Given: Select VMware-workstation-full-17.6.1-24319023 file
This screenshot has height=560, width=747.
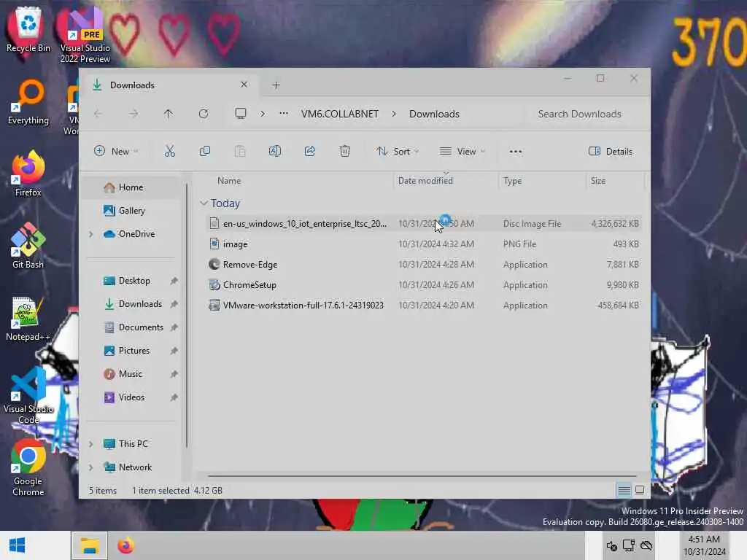Looking at the screenshot, I should tap(423, 306).
